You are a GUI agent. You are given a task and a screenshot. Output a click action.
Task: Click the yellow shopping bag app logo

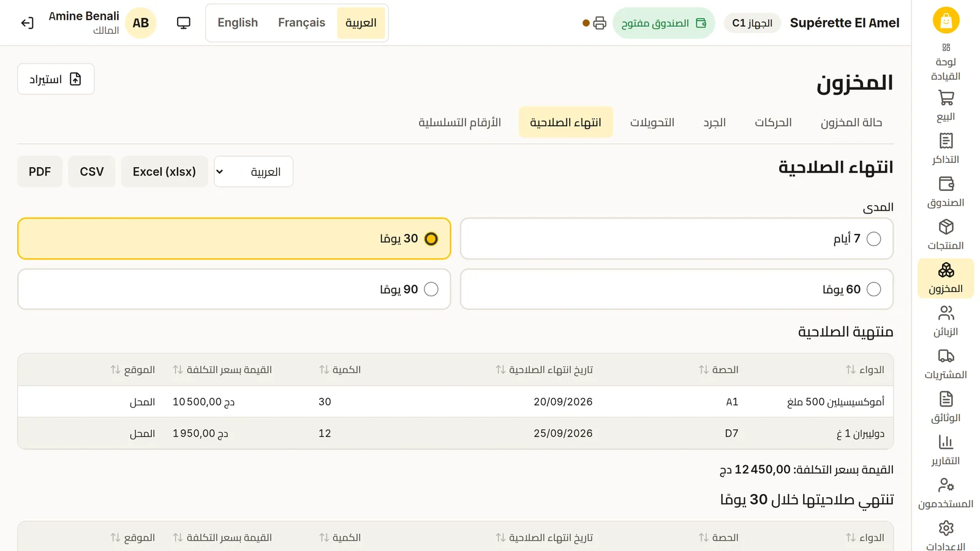click(946, 20)
